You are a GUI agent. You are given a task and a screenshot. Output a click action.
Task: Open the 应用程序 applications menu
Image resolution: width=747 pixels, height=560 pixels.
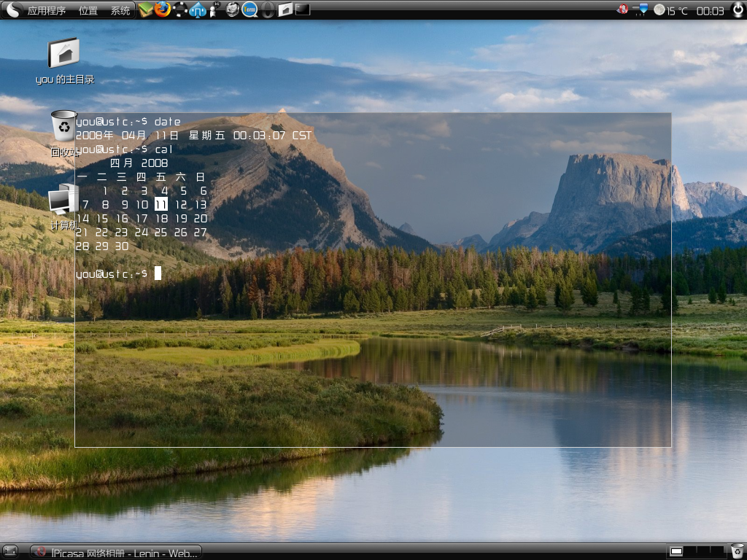46,10
